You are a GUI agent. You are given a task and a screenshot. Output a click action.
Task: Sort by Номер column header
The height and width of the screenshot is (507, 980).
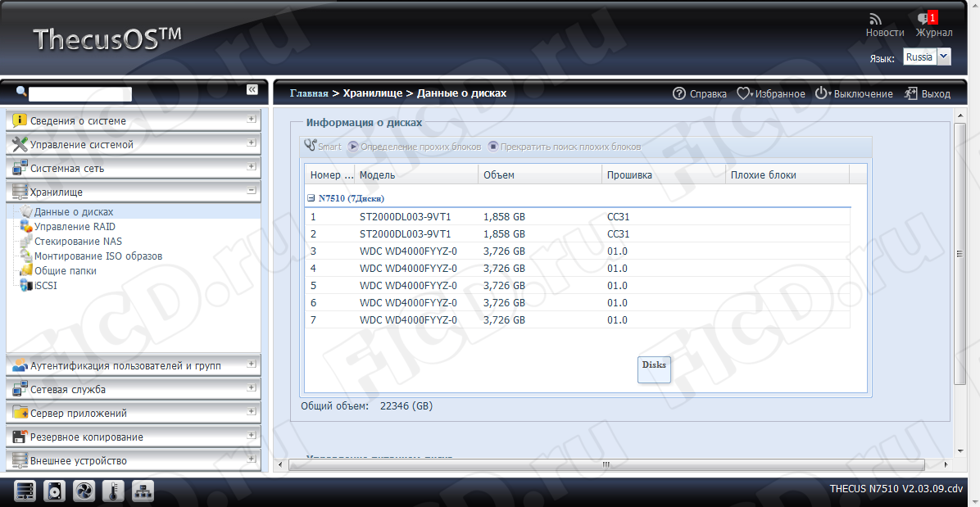[330, 174]
